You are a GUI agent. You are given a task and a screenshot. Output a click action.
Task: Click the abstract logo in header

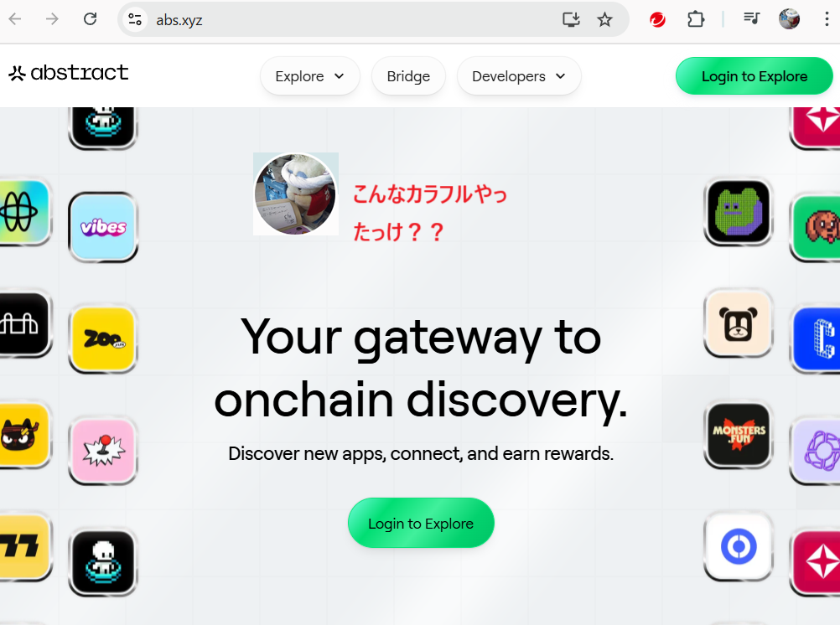pos(69,73)
